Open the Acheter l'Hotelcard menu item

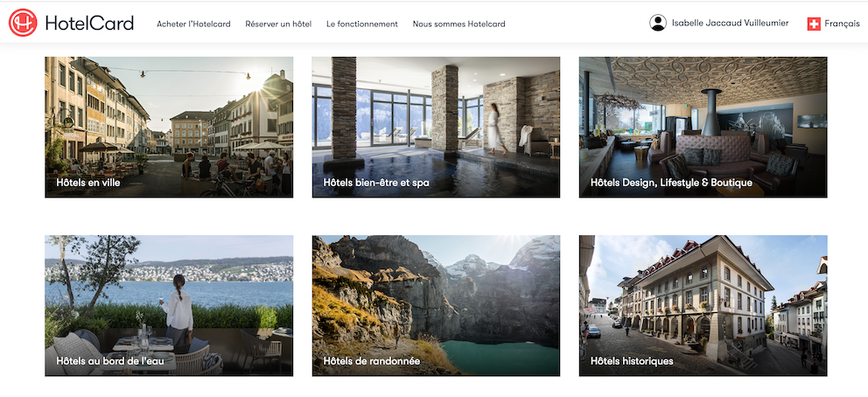tap(193, 24)
